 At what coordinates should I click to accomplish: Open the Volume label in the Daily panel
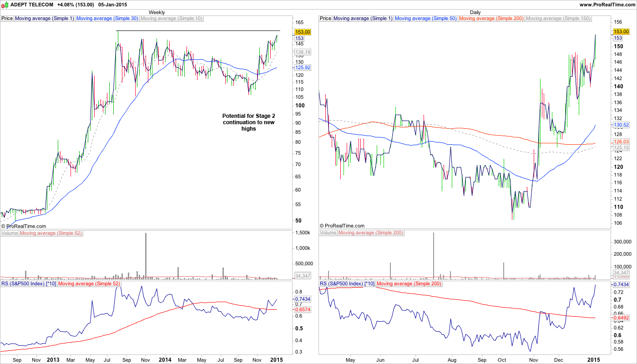[x=328, y=233]
